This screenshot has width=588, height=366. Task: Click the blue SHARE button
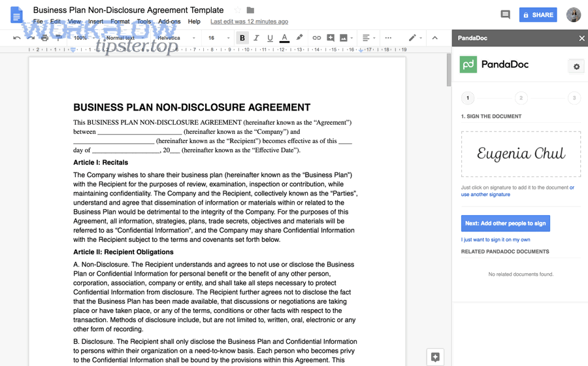(x=538, y=15)
